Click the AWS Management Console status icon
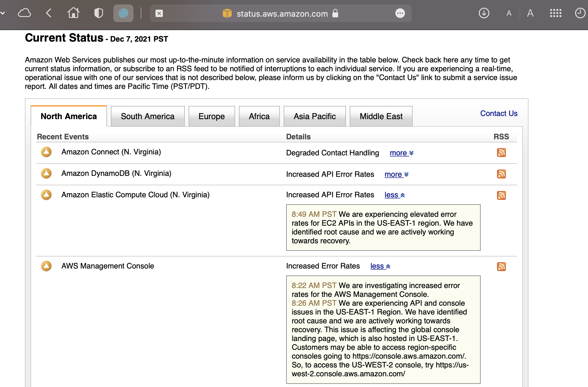Viewport: 588px width, 387px height. tap(46, 266)
